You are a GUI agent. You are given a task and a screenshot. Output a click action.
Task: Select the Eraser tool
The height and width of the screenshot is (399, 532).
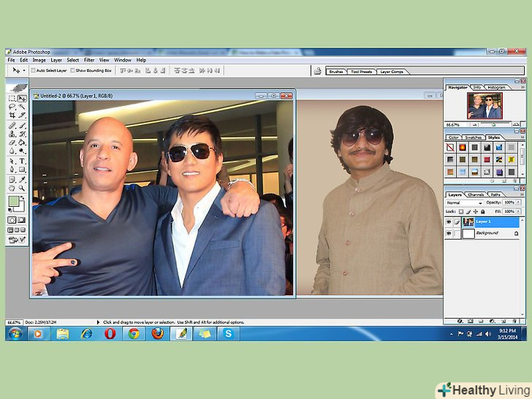(12, 142)
